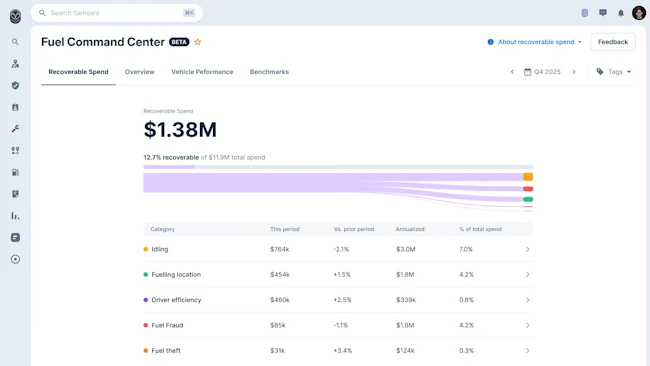Click the recoverable spend progress bar
The image size is (650, 366).
click(x=338, y=167)
